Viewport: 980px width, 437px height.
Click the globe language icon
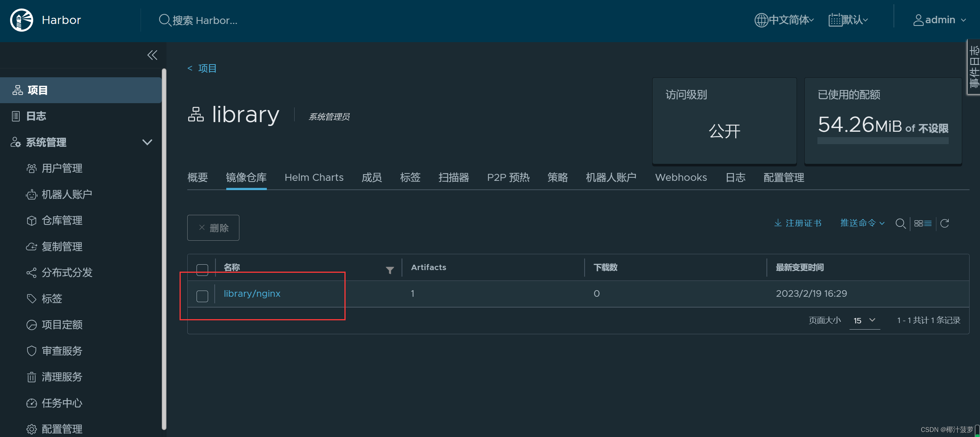[761, 20]
